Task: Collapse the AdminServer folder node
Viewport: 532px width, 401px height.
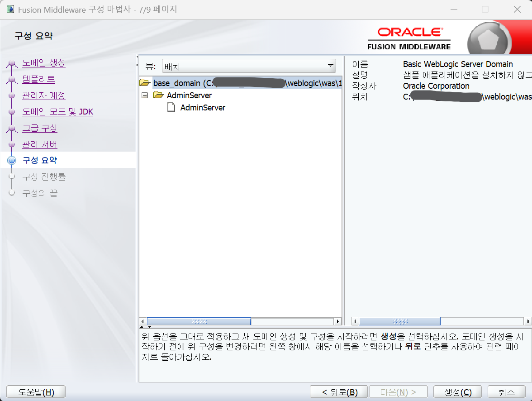Action: (x=145, y=95)
